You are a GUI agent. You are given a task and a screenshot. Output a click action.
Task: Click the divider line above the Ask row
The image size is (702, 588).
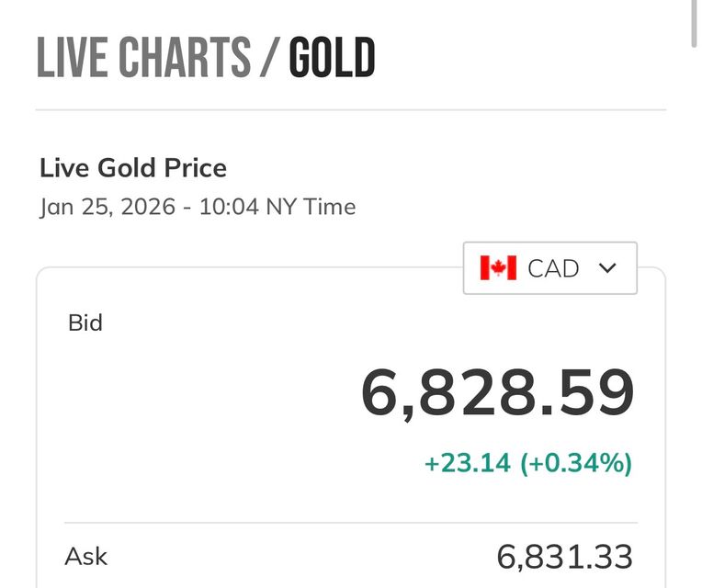coord(350,524)
